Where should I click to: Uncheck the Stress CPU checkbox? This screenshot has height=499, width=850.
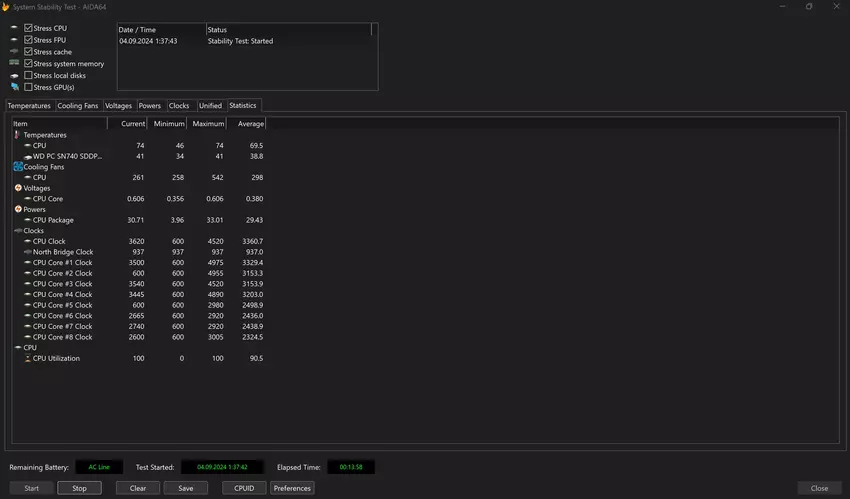point(28,28)
